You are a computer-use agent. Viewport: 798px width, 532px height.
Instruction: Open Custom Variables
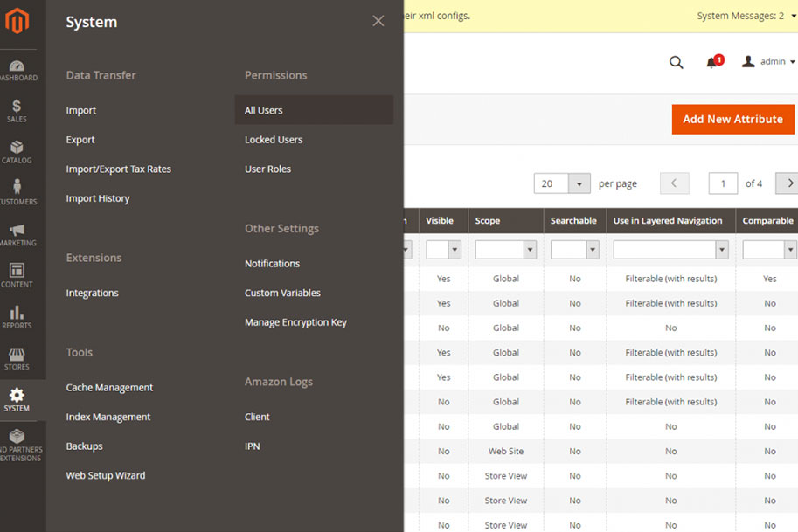coord(282,293)
